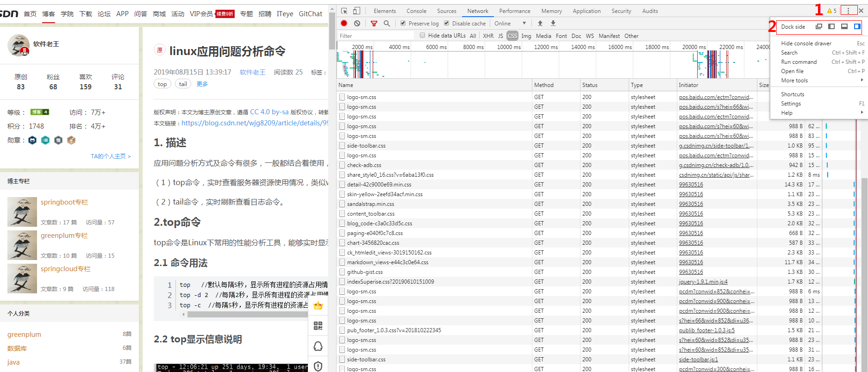Click the blog level 4 badge
This screenshot has width=868, height=372.
coord(39,112)
